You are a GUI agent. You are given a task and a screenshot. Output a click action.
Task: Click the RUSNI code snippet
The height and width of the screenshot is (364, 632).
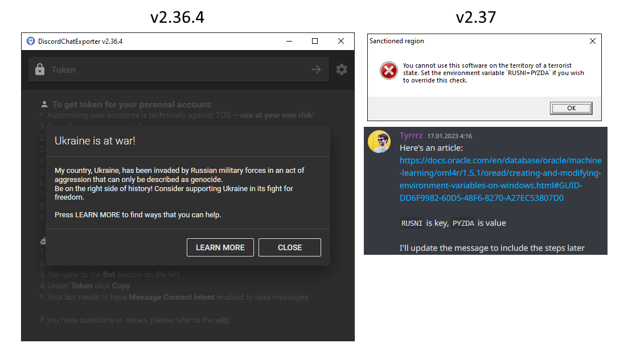(412, 223)
